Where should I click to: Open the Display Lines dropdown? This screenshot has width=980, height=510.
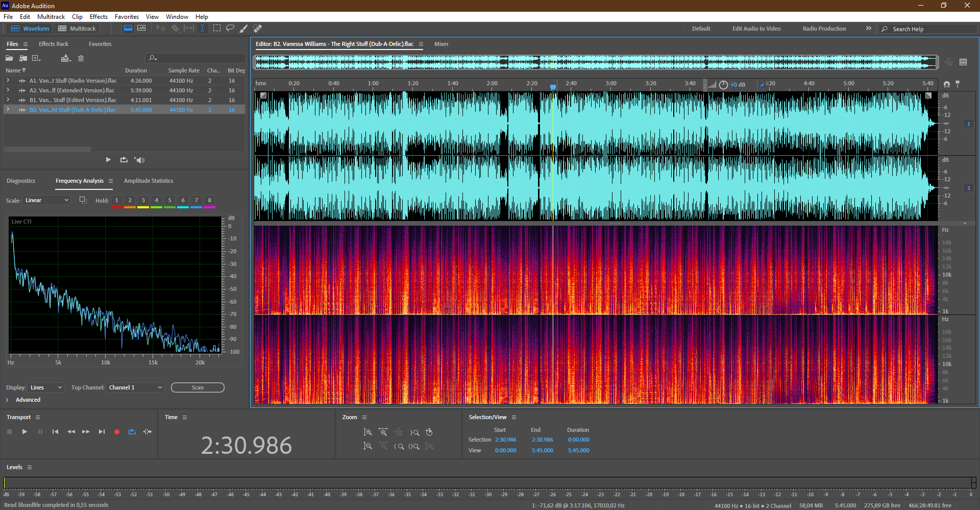tap(45, 387)
